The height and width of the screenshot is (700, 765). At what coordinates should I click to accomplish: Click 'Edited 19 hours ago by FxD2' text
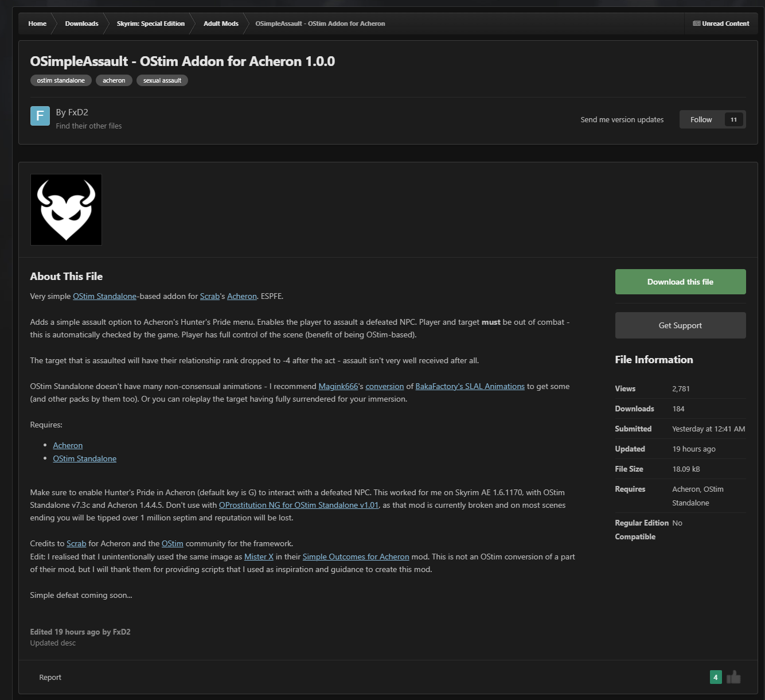pos(80,632)
